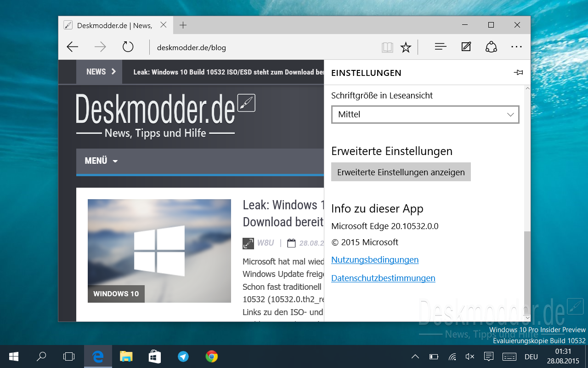Open a new tab with plus button
Screen dimensions: 588x368
coord(183,25)
